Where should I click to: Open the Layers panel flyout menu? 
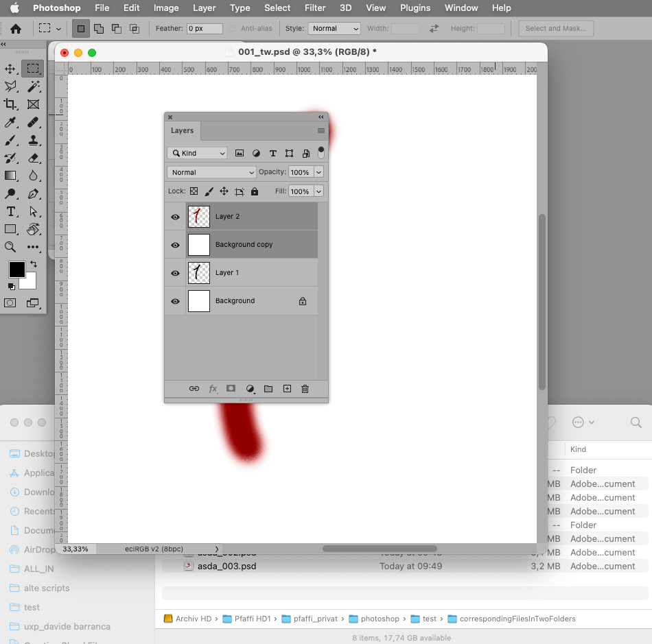point(321,130)
